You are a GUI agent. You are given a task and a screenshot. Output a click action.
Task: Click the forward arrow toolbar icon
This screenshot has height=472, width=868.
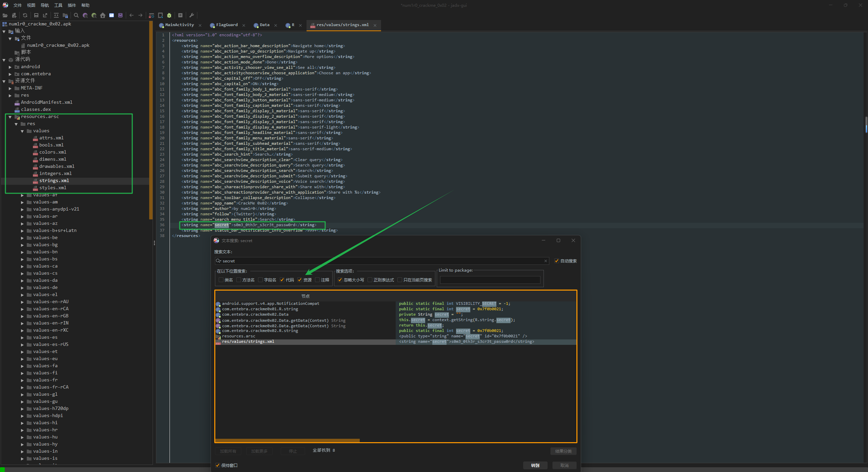pyautogui.click(x=140, y=15)
